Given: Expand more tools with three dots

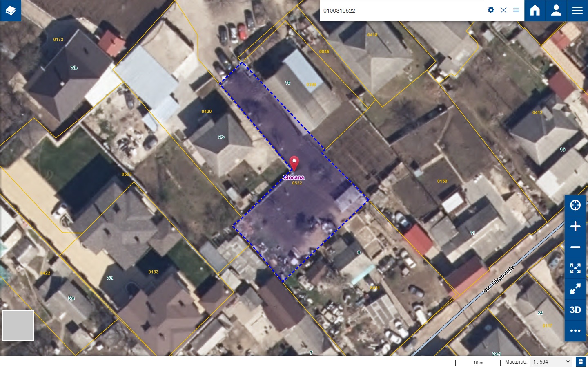Looking at the screenshot, I should pyautogui.click(x=575, y=331).
